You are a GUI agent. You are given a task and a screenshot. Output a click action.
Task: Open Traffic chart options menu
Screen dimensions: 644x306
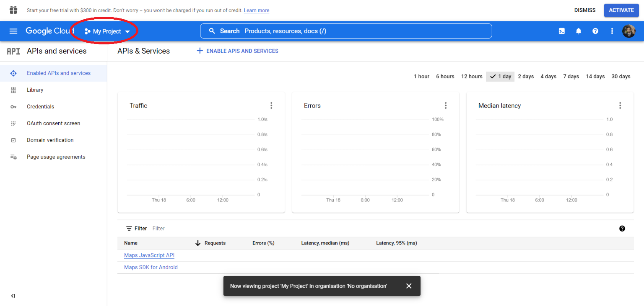tap(271, 105)
